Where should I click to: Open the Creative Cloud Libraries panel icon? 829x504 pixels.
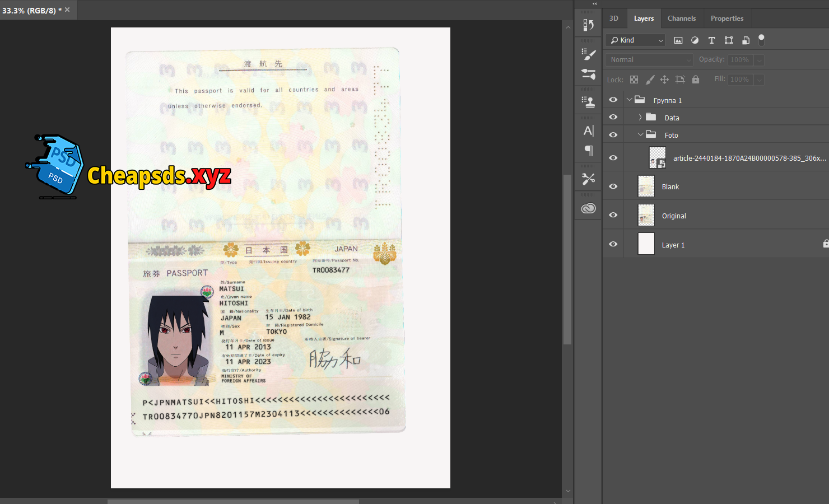click(588, 208)
